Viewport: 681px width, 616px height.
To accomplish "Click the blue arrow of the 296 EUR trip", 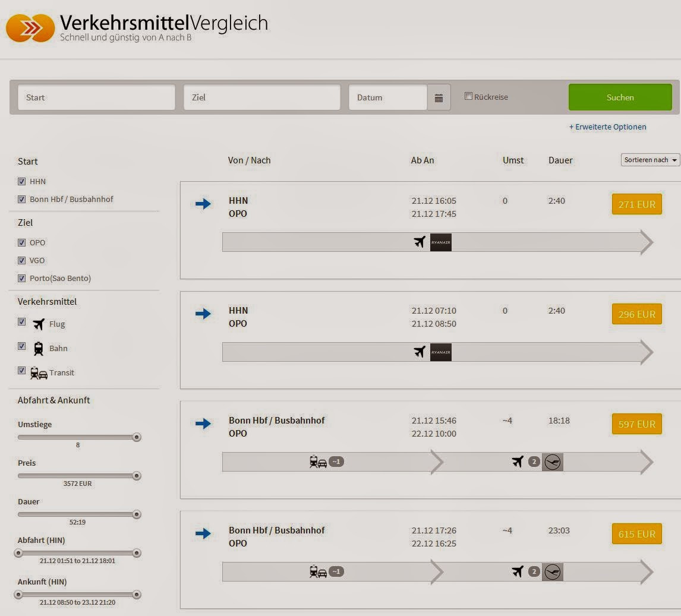I will click(x=203, y=314).
